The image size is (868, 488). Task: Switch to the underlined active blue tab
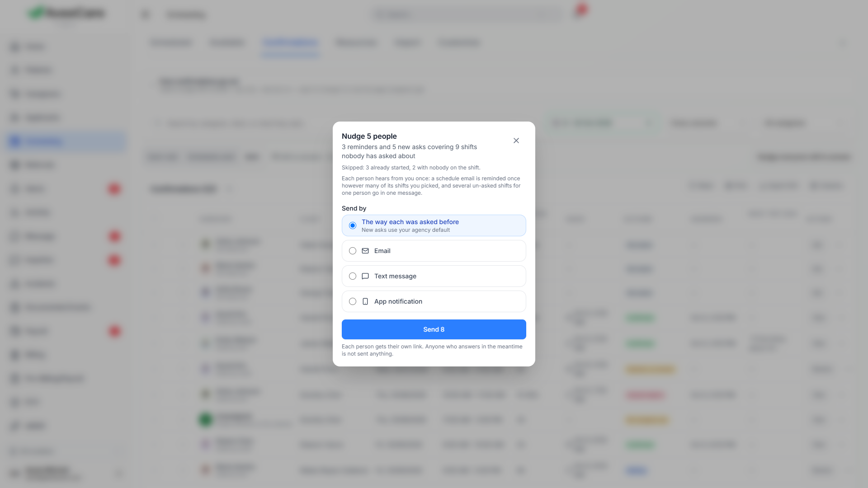pyautogui.click(x=290, y=43)
